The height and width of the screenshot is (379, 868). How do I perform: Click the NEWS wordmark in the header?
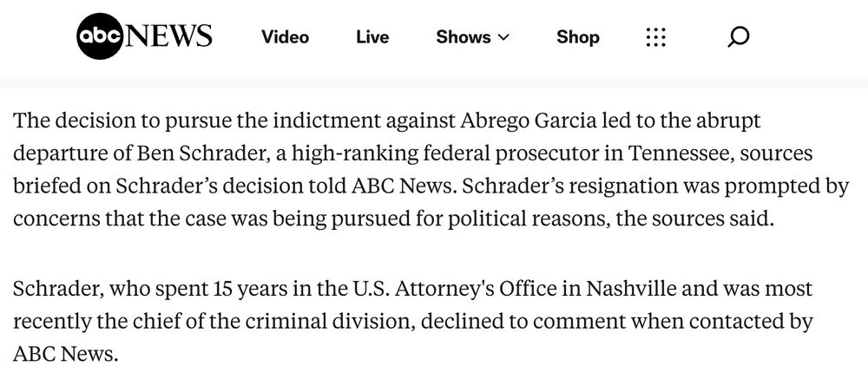point(169,36)
